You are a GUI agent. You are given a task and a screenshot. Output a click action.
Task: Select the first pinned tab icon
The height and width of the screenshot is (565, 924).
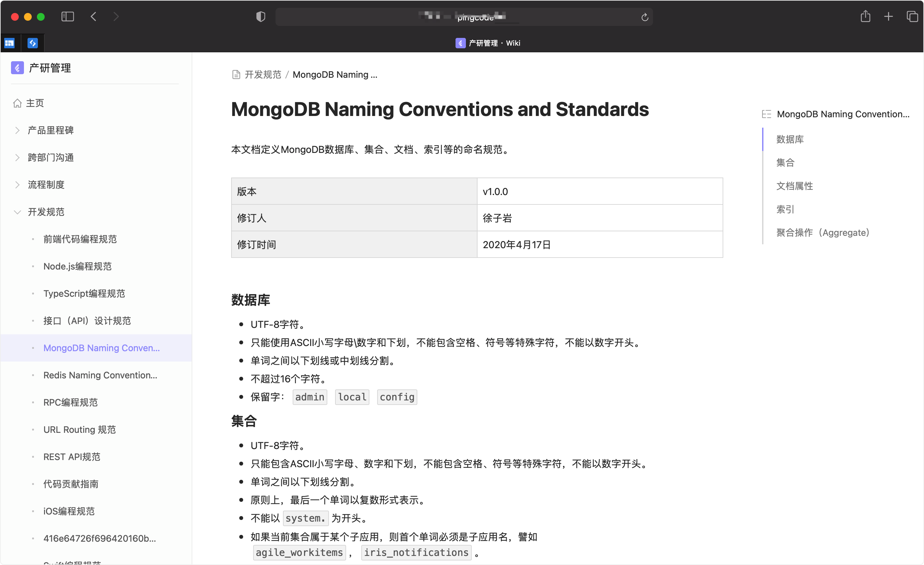pyautogui.click(x=9, y=43)
